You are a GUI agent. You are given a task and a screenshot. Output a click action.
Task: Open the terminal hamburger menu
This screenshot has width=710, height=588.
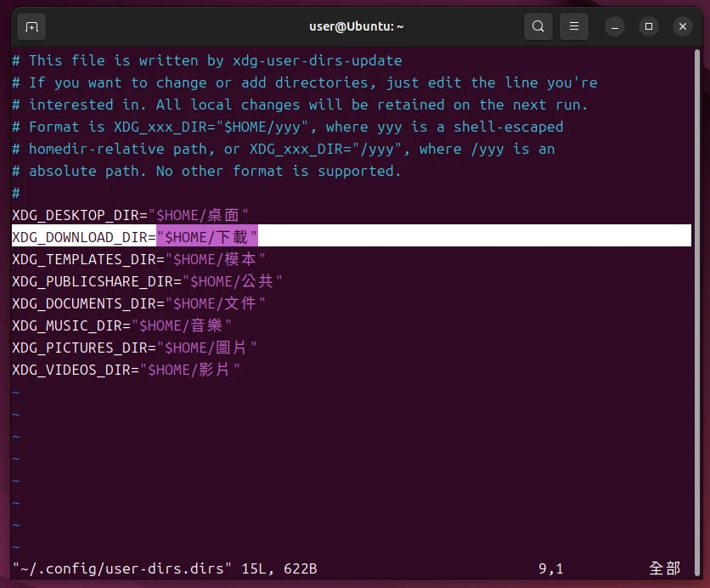(x=574, y=26)
